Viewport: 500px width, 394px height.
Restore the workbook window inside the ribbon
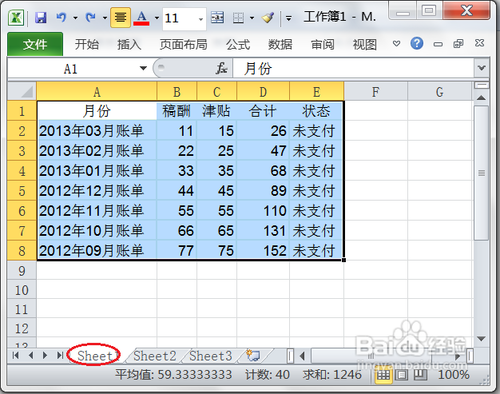click(x=458, y=44)
